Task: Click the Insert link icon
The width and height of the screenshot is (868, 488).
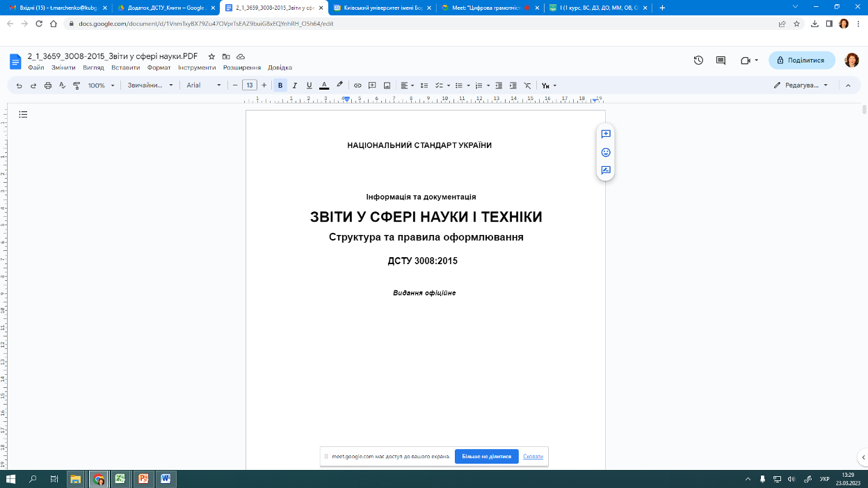Action: coord(357,86)
